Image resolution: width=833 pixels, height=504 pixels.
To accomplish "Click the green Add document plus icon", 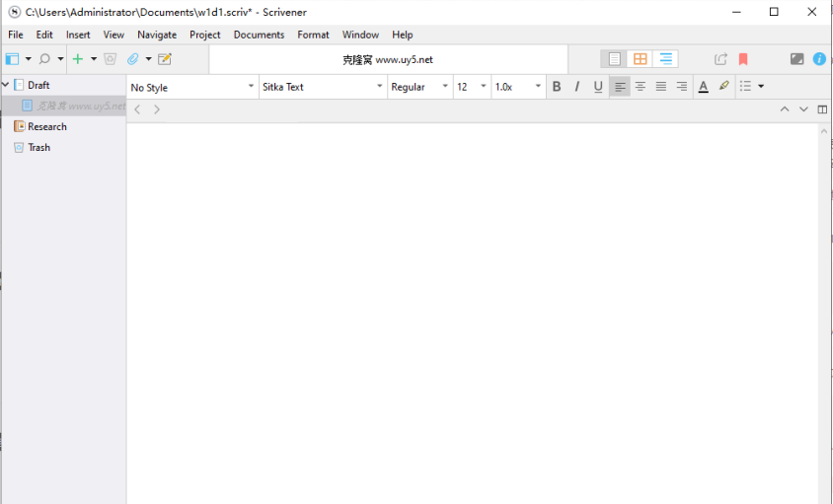I will (x=78, y=59).
